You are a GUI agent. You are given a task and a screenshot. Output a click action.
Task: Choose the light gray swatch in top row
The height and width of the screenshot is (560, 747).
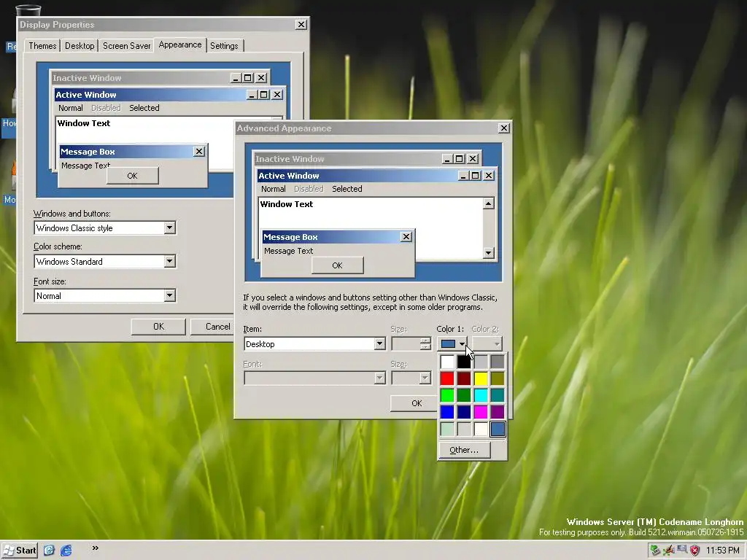(481, 362)
